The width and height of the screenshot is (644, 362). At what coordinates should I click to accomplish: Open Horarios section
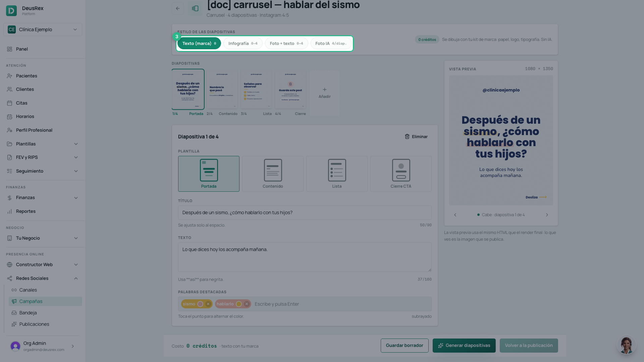[43, 116]
